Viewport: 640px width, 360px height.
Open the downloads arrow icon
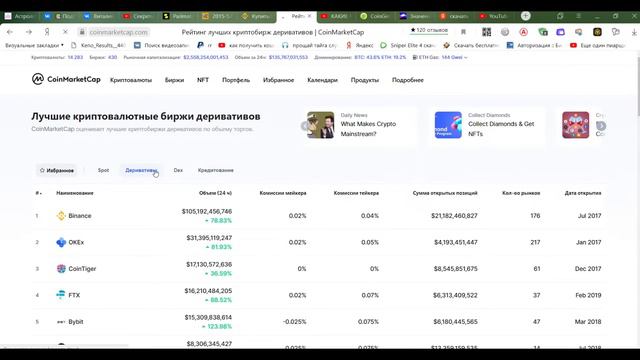[x=634, y=32]
